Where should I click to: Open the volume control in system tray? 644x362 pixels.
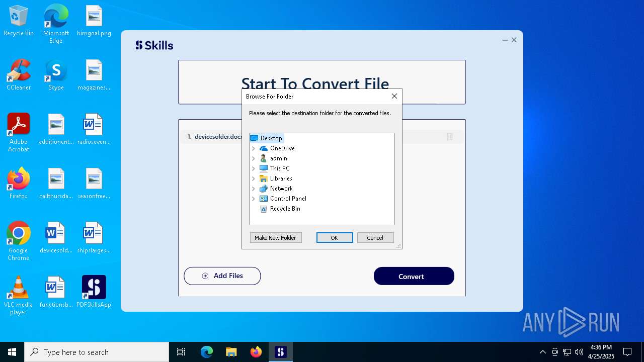579,352
